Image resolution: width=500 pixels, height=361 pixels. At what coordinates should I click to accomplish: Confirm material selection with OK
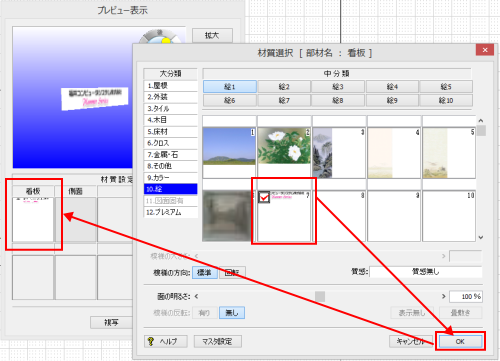click(x=460, y=341)
